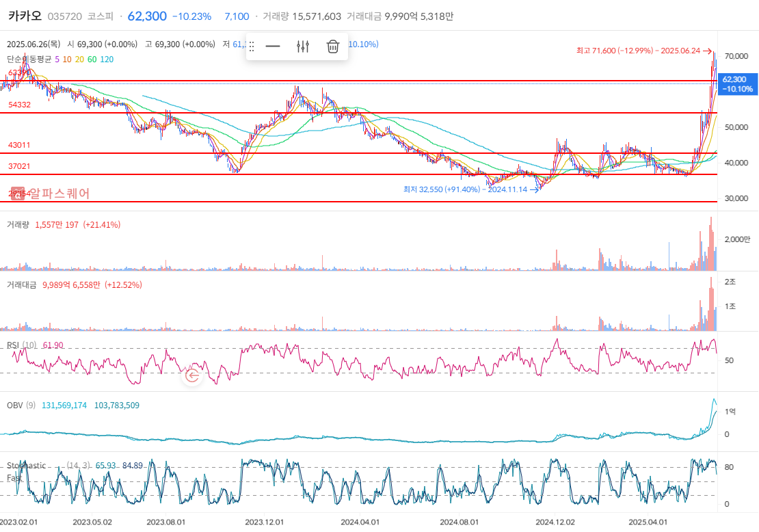This screenshot has height=532, width=759.
Task: Click the 2023.05.02 date axis label
Action: click(92, 522)
